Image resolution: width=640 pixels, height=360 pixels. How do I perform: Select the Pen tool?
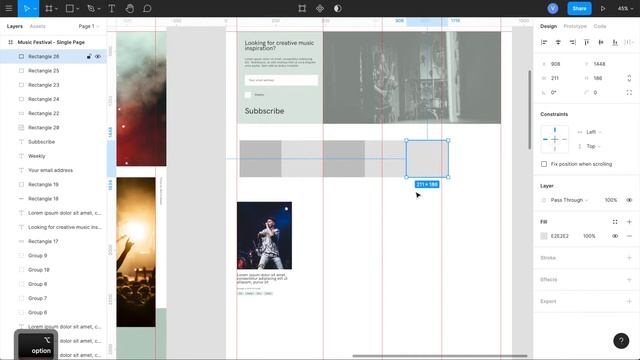tap(91, 8)
